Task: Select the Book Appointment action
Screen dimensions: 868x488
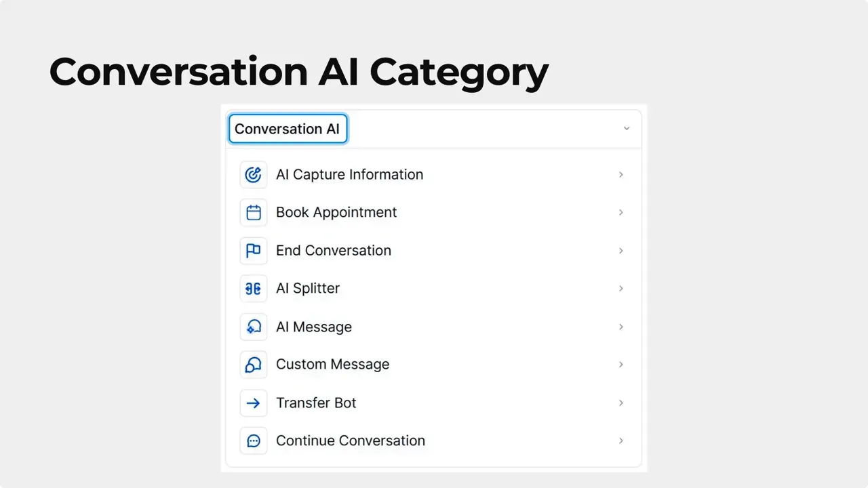Action: point(336,212)
